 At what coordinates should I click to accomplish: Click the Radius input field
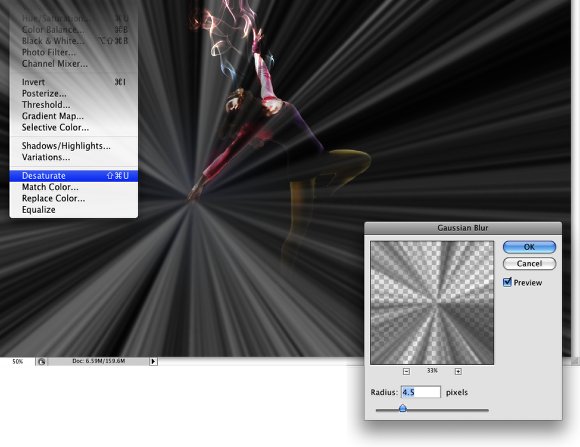coord(421,392)
